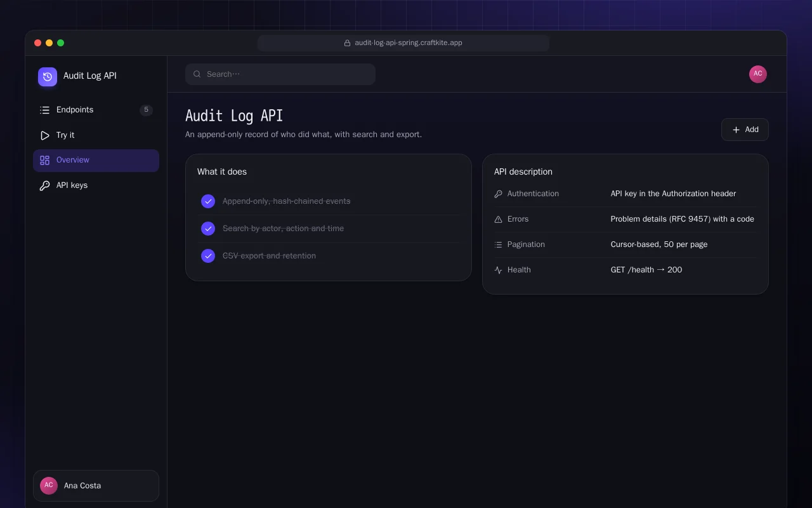Click Ana Costa's avatar in sidebar footer
The image size is (812, 508).
(x=49, y=486)
